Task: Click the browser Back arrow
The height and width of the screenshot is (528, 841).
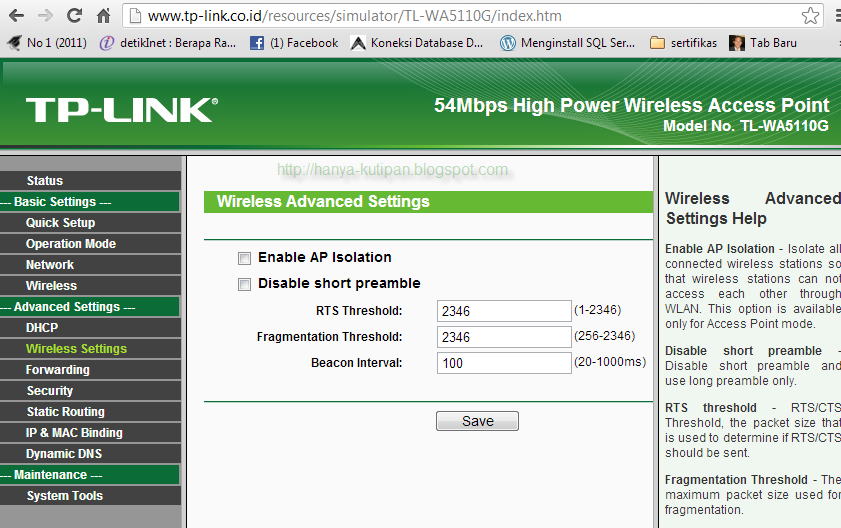Action: [16, 16]
